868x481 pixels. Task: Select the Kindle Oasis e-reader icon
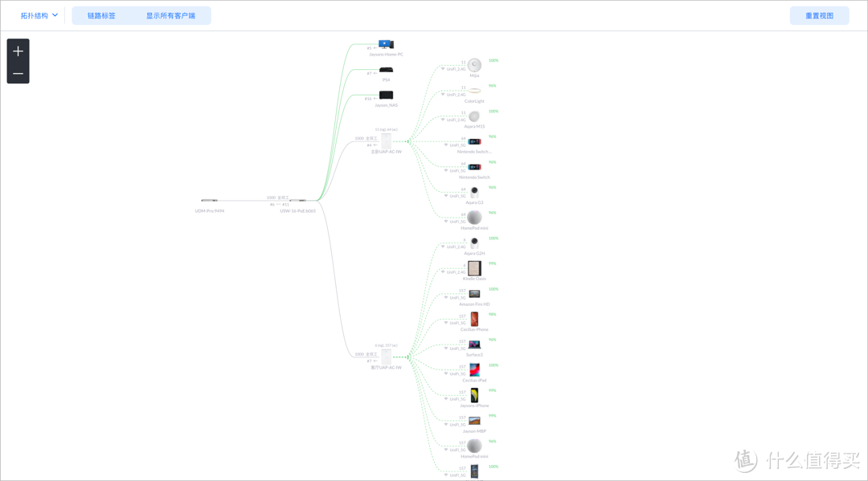474,268
